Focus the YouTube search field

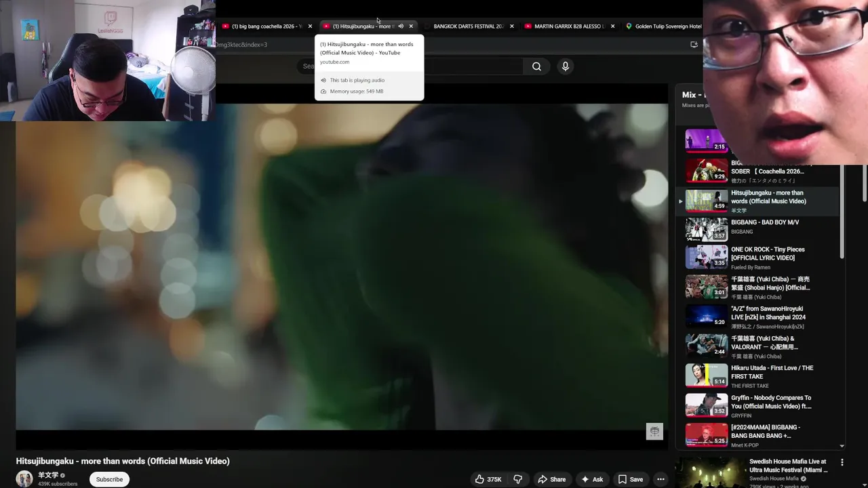(x=410, y=66)
